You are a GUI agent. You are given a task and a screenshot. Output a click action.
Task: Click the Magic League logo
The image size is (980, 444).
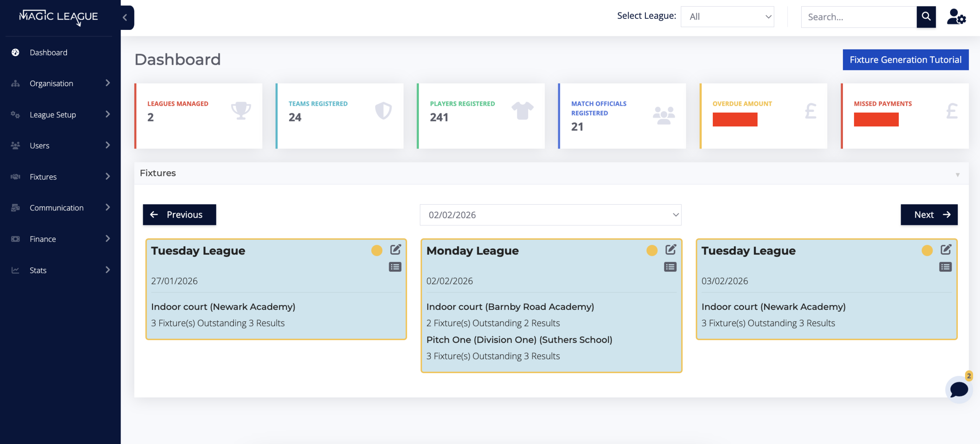click(59, 16)
